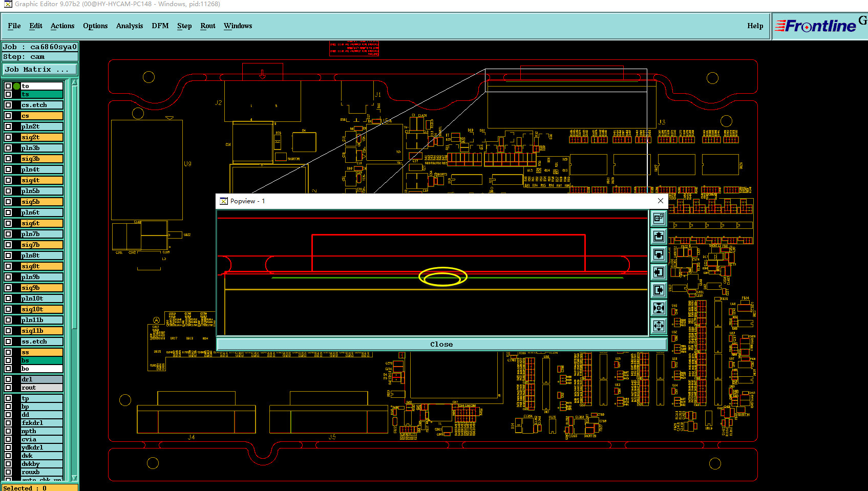Pan Popview up with the up-arrow icon
Viewport: 868px width, 491px height.
(x=659, y=237)
